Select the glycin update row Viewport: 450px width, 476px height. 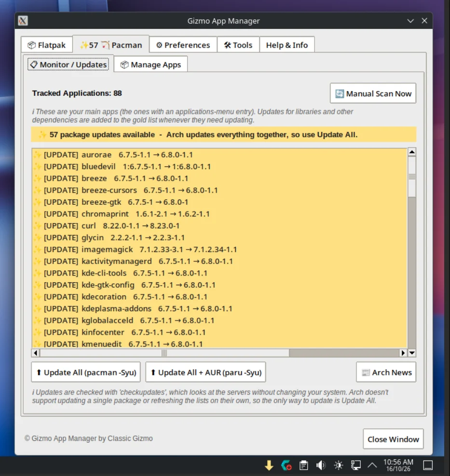click(x=219, y=238)
